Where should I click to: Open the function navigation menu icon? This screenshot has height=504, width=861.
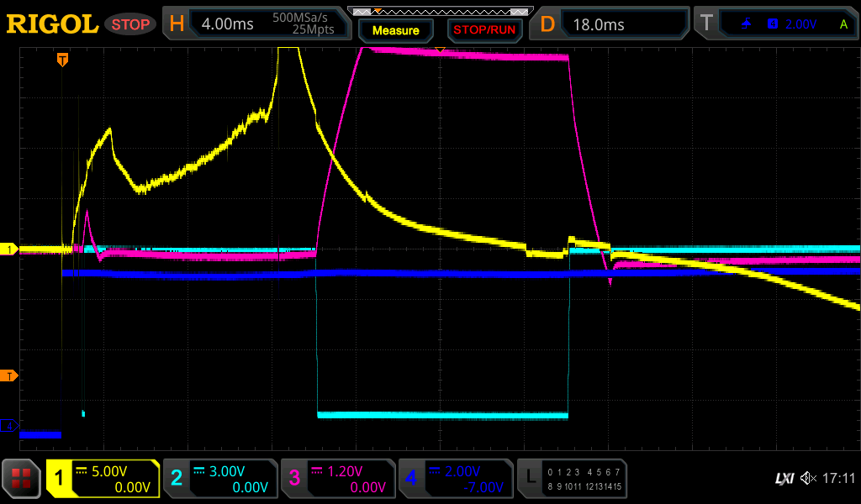21,479
